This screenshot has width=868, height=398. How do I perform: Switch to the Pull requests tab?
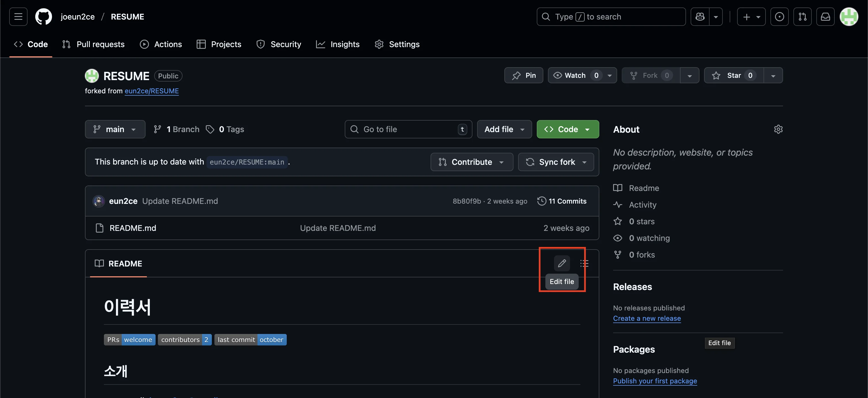point(94,44)
